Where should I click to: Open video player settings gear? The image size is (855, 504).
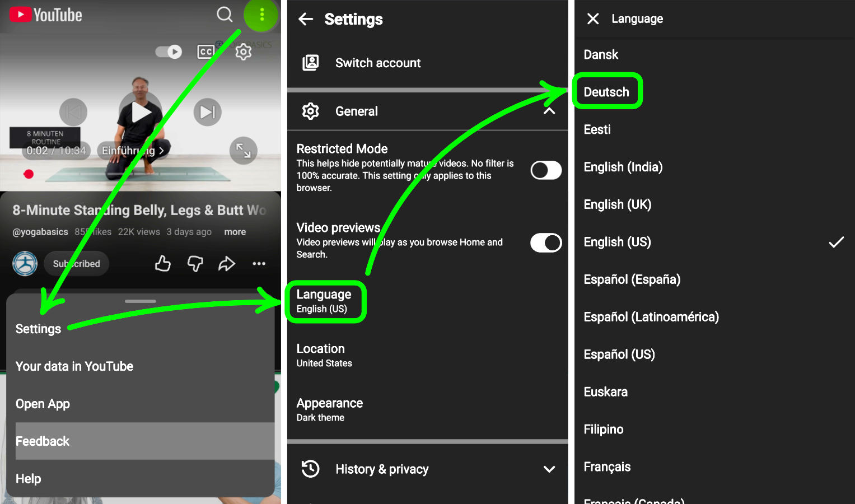point(244,52)
